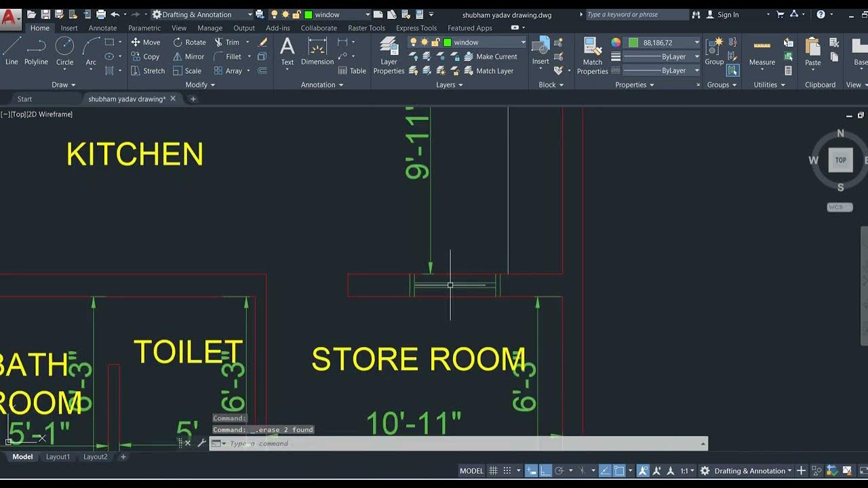This screenshot has width=868, height=488.
Task: Toggle 2D object snap in status bar
Action: pos(619,470)
